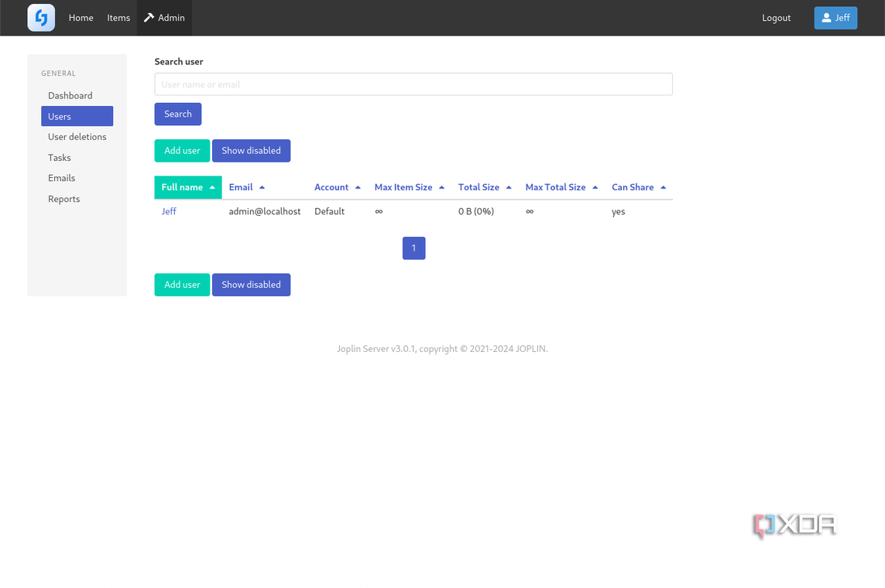Click the 0 B (0%) total size cell
Viewport: 885px width, 588px height.
point(476,211)
